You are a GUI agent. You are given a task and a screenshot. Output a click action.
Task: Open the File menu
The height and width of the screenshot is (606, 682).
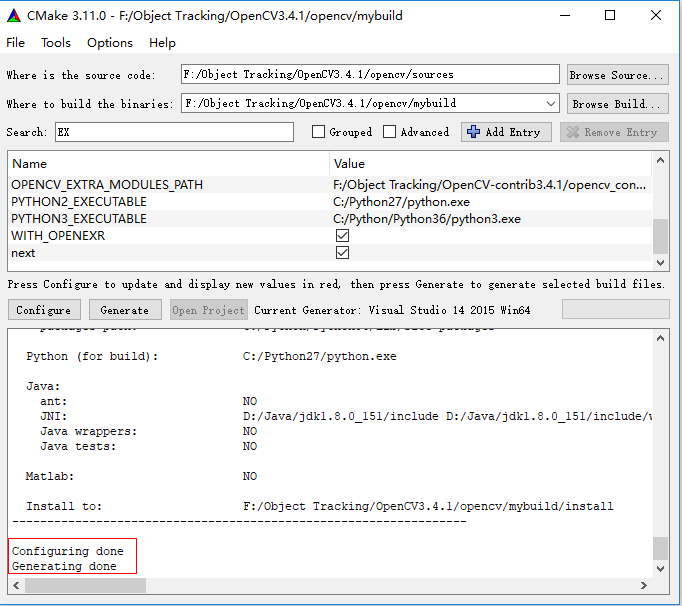16,43
